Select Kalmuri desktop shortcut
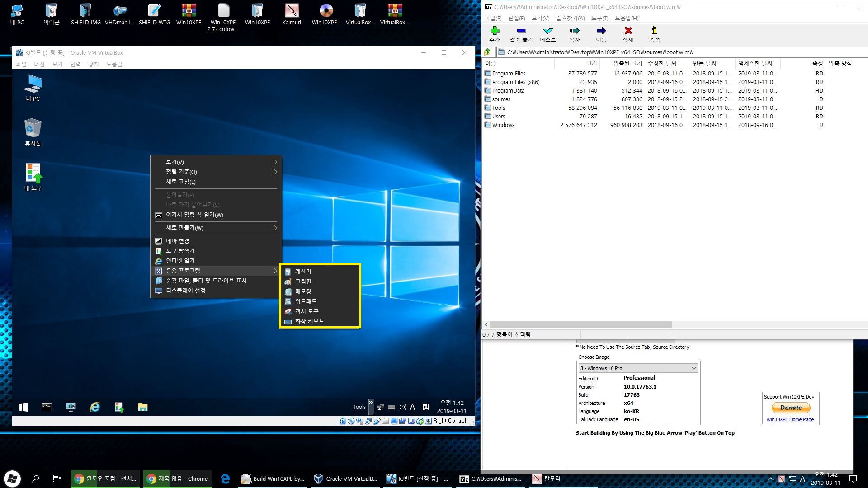The height and width of the screenshot is (488, 868). pyautogui.click(x=292, y=14)
